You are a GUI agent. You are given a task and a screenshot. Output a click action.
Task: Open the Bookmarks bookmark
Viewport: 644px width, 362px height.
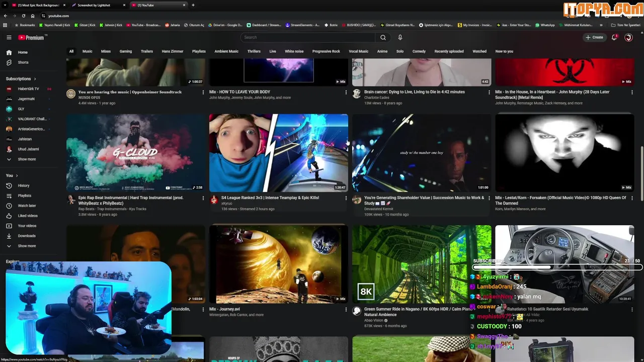click(25, 25)
